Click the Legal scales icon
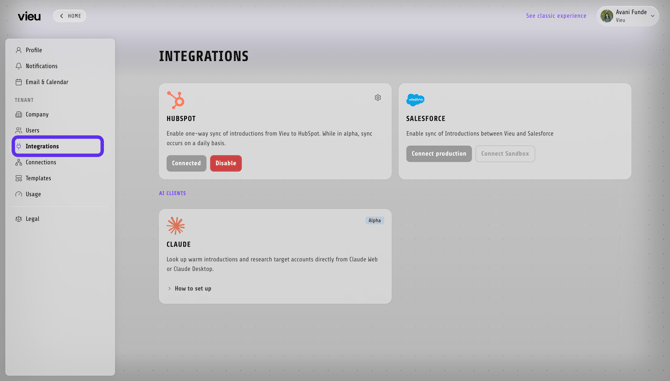670x381 pixels. [18, 219]
